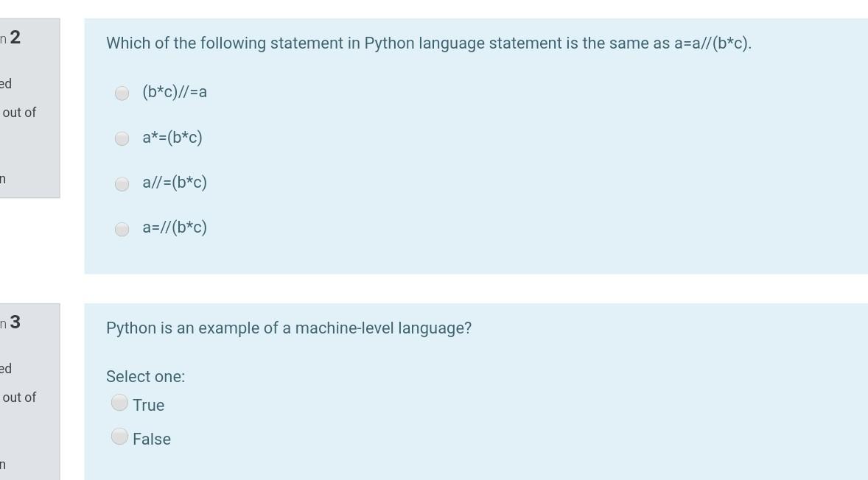Click the (b*c)//=a answer label text
This screenshot has width=868, height=480.
tap(174, 92)
